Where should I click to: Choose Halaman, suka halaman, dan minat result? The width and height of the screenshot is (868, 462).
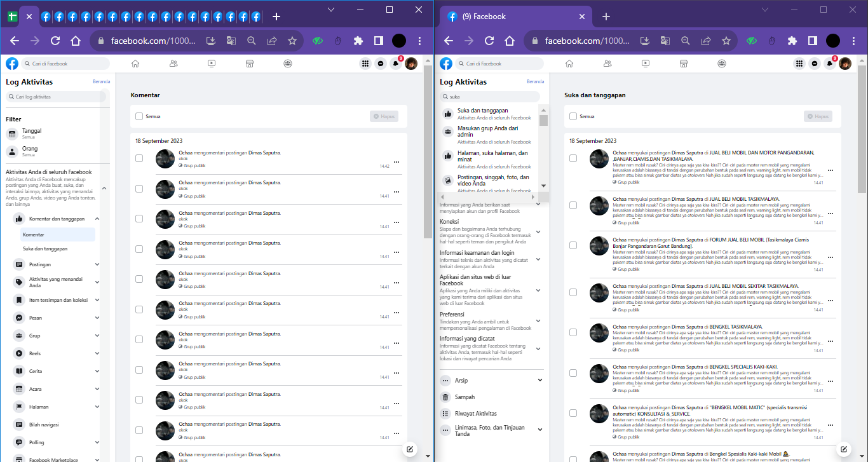pos(489,159)
